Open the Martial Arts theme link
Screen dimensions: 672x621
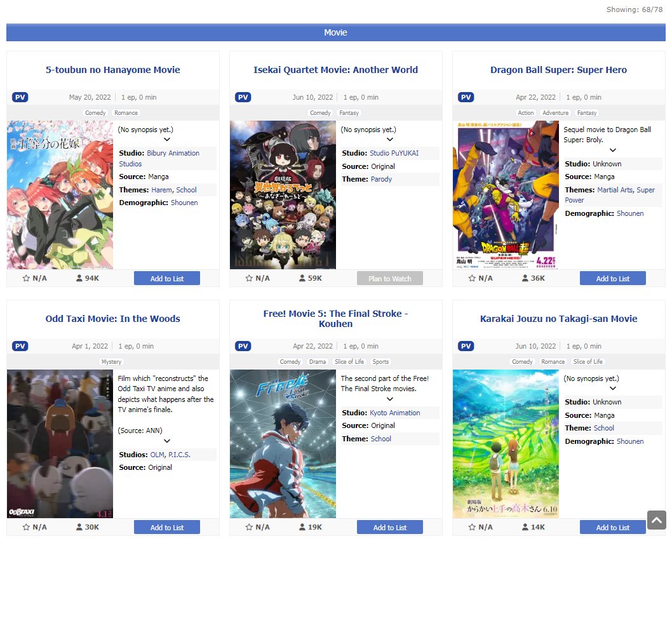click(x=615, y=190)
